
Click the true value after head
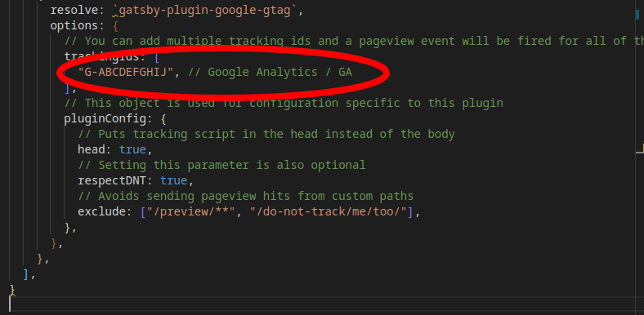click(x=132, y=149)
